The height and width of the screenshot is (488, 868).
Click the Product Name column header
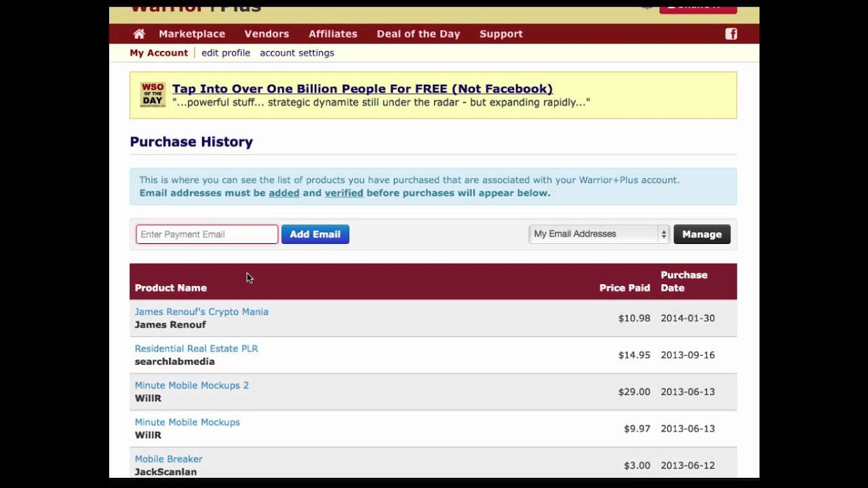coord(171,288)
